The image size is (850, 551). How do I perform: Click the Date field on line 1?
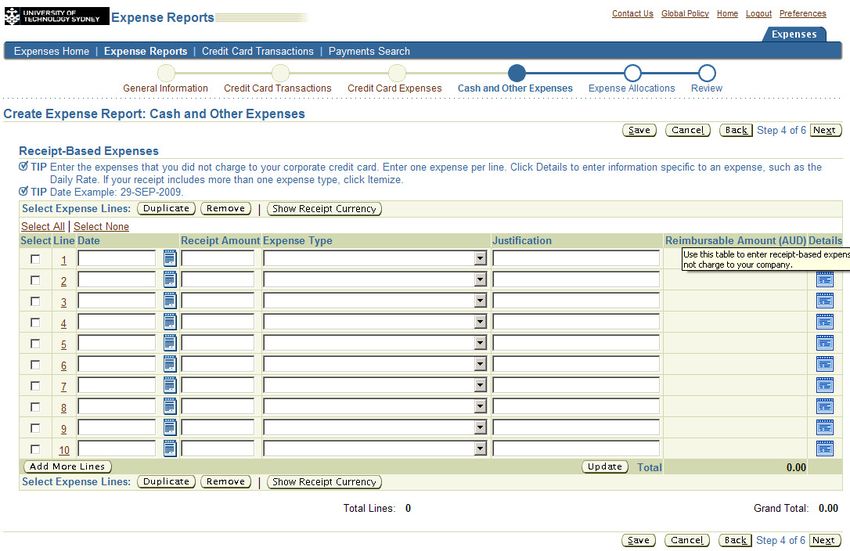[x=117, y=259]
